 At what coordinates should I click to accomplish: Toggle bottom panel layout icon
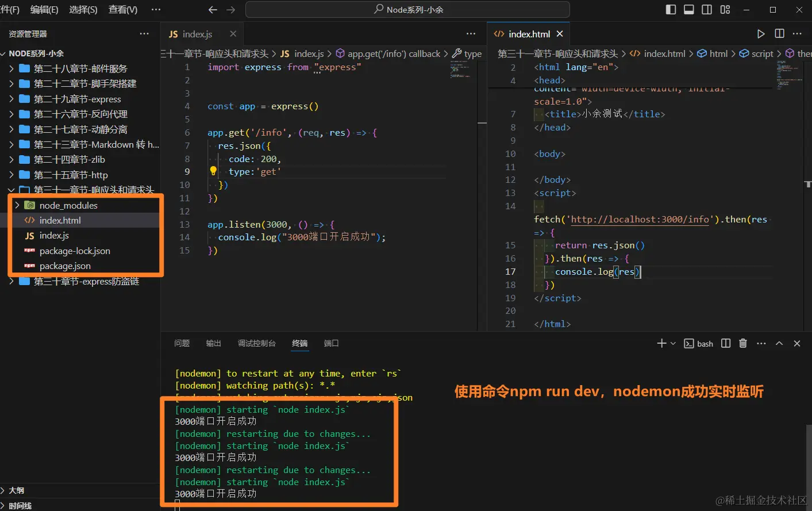click(x=689, y=10)
